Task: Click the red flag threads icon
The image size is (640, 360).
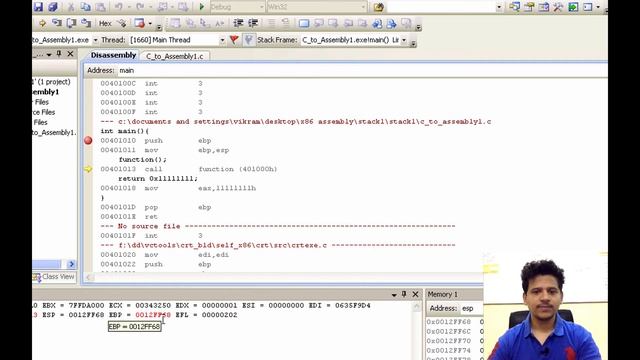Action: tap(234, 40)
